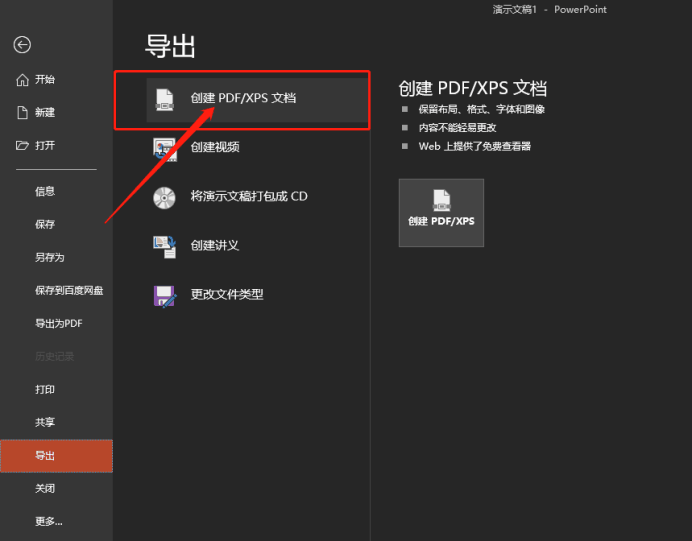Select the highlighted 导出 tab
Screen dimensions: 692x541
[x=56, y=456]
